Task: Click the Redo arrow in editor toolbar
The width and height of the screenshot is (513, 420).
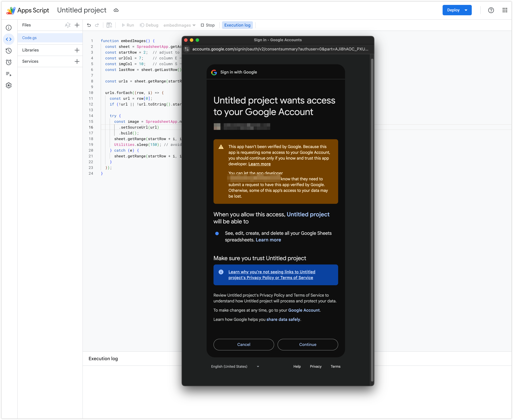Action: tap(97, 25)
